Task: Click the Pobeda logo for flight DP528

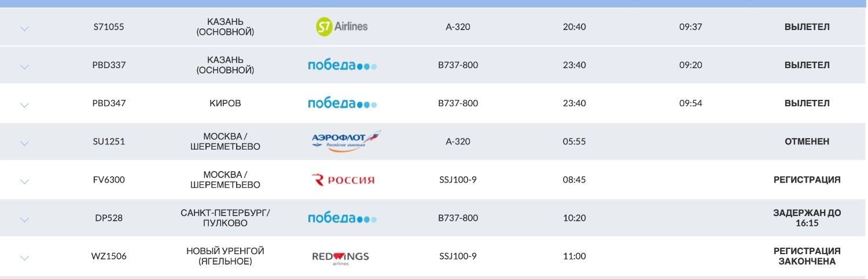Action: point(342,218)
